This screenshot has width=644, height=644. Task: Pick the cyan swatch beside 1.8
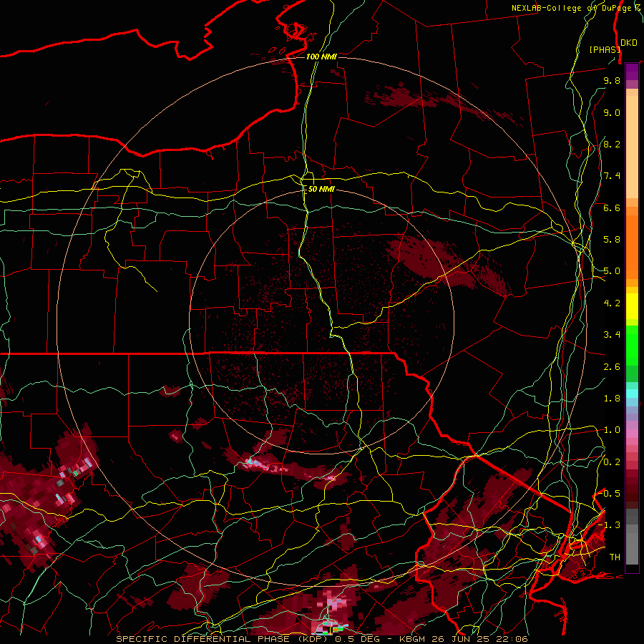(632, 394)
